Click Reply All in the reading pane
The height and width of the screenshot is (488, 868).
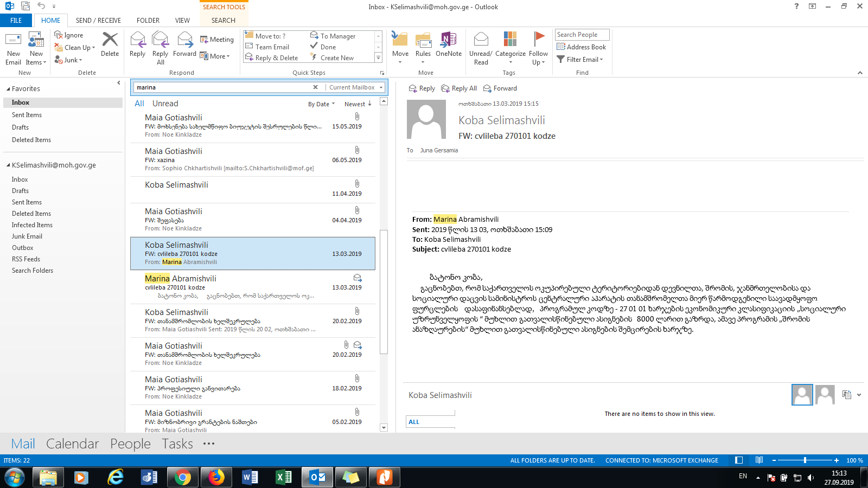coord(459,88)
